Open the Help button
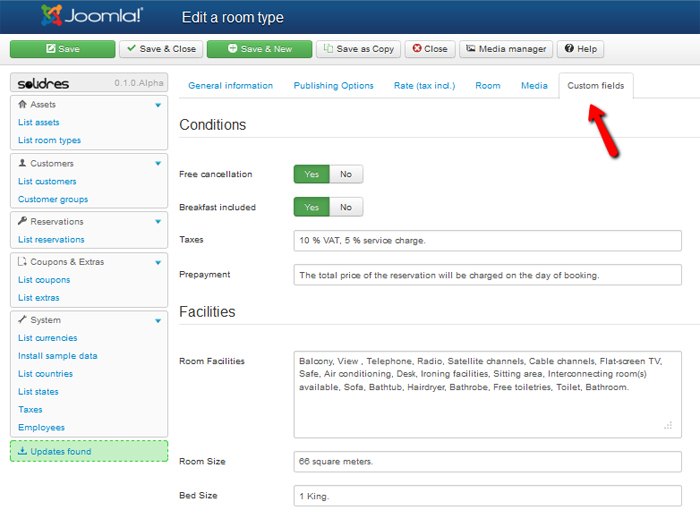This screenshot has width=700, height=510. (x=580, y=49)
